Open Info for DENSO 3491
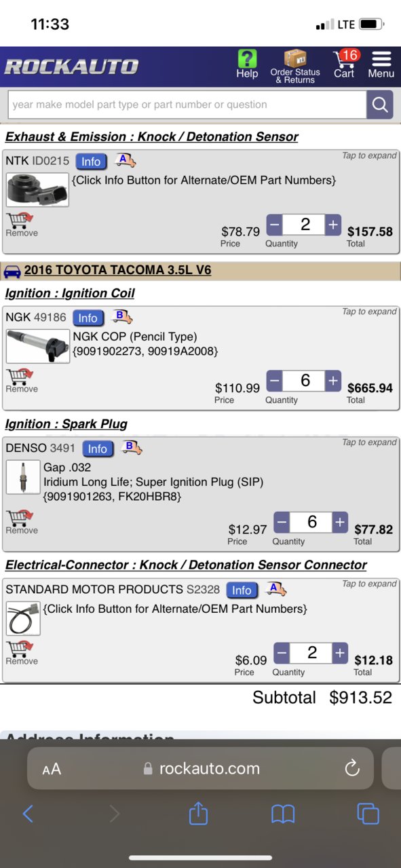Viewport: 401px width, 868px height. 98,449
